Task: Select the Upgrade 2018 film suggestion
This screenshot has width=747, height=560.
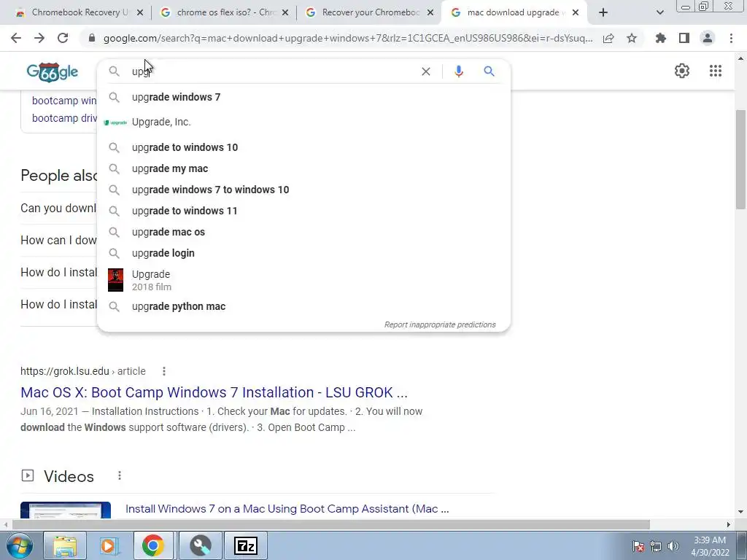Action: [303, 280]
